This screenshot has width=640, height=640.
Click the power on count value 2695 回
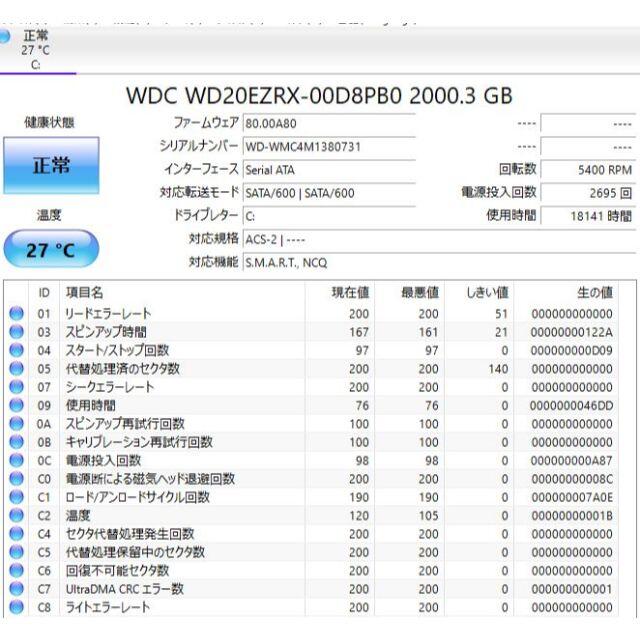click(x=588, y=193)
